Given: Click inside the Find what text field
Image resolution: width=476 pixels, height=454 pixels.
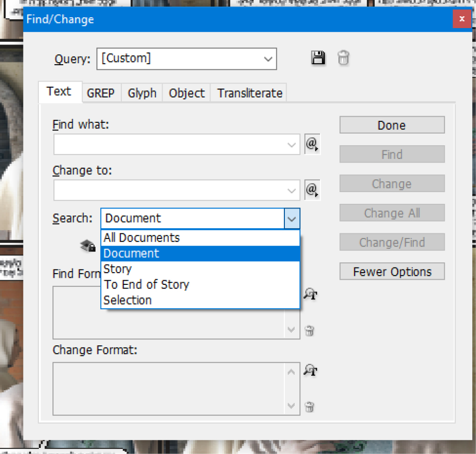Looking at the screenshot, I should click(x=169, y=145).
